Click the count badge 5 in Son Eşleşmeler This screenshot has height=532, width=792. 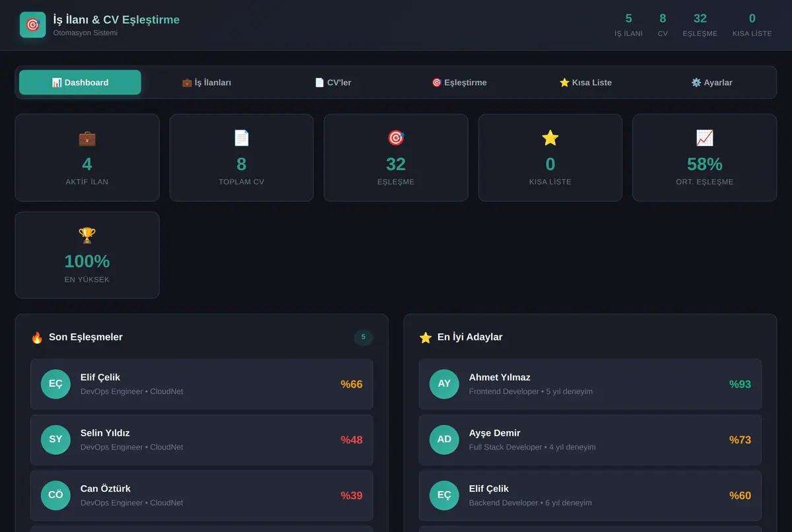click(364, 337)
